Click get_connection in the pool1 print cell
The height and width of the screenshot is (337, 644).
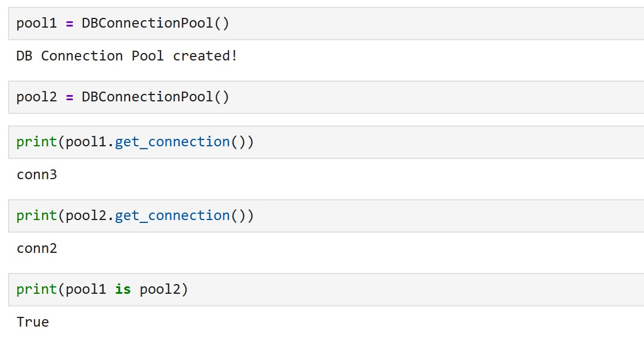coord(172,142)
